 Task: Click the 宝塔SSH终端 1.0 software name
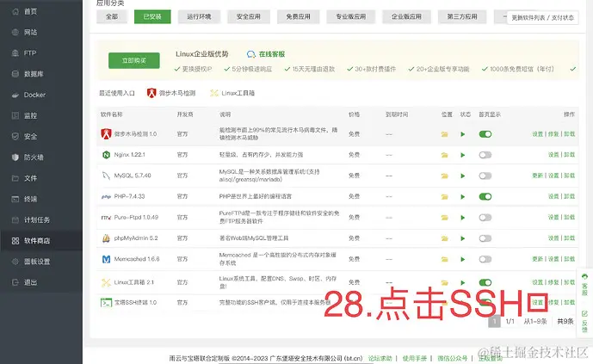[135, 302]
